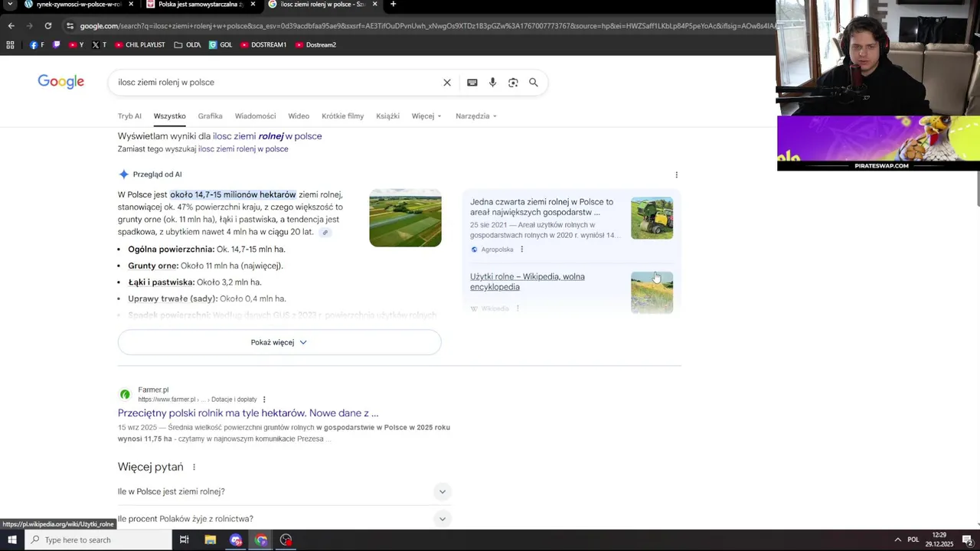The width and height of the screenshot is (980, 551).
Task: Click corrected query 'ilosc ziemi rolnej w polsce'
Action: click(x=267, y=136)
